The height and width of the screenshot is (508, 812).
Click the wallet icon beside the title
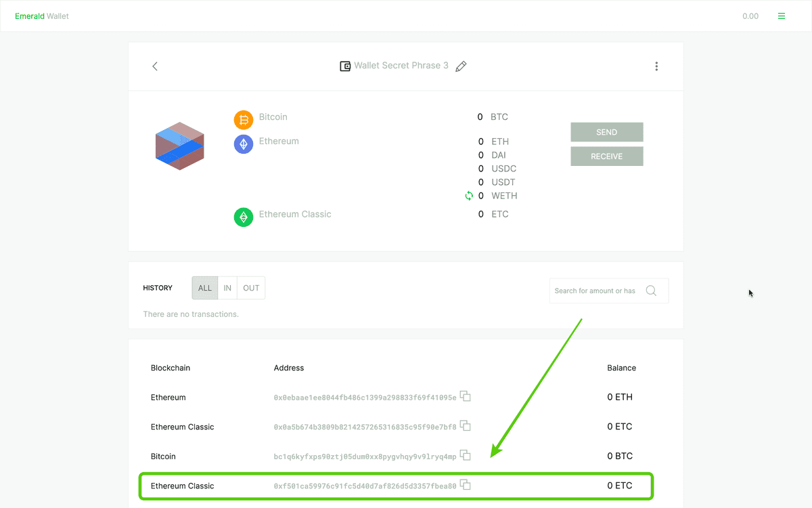pos(345,65)
